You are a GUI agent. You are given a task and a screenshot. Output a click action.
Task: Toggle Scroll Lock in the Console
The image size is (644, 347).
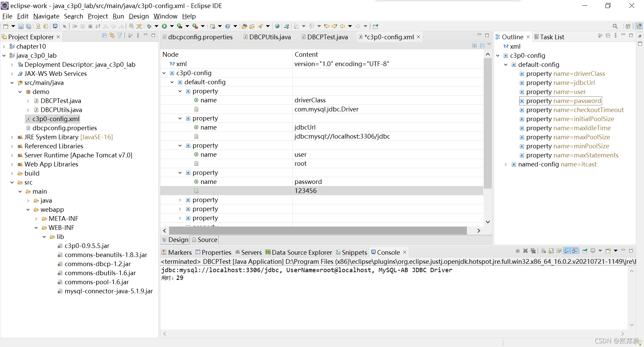(x=550, y=251)
